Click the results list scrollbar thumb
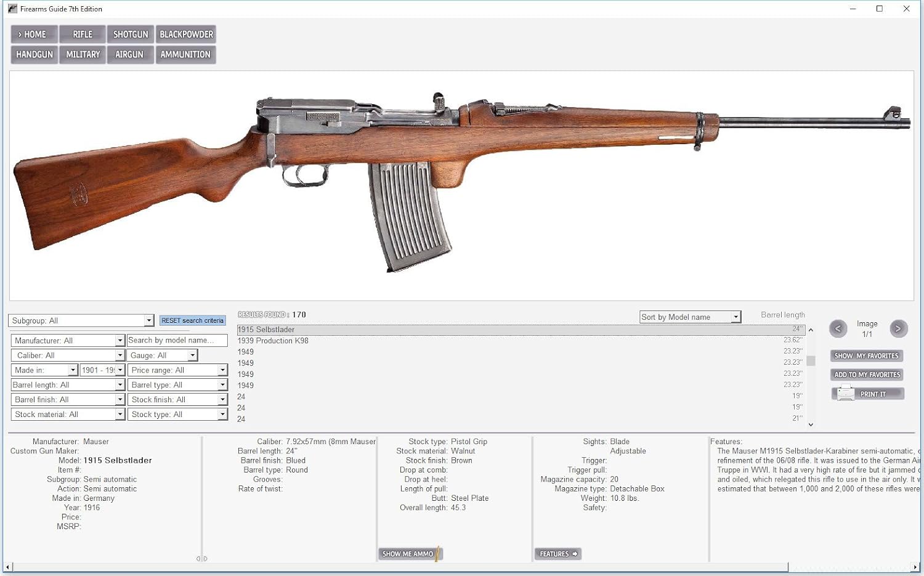 [x=811, y=361]
